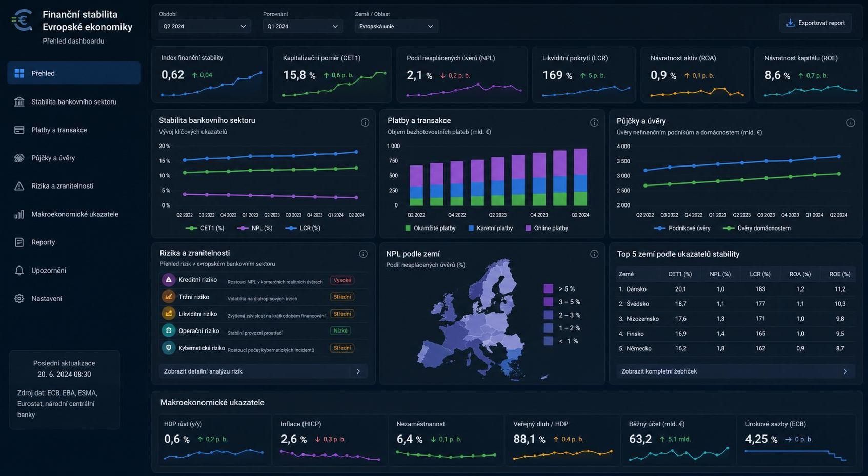Screen dimensions: 868x476
Task: Click the Kreditní riziko icon
Action: (168, 280)
